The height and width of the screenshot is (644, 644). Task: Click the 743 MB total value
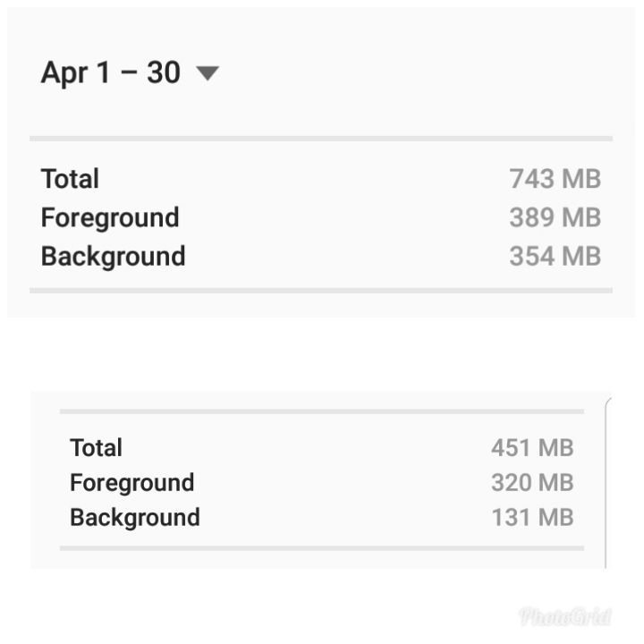(555, 179)
